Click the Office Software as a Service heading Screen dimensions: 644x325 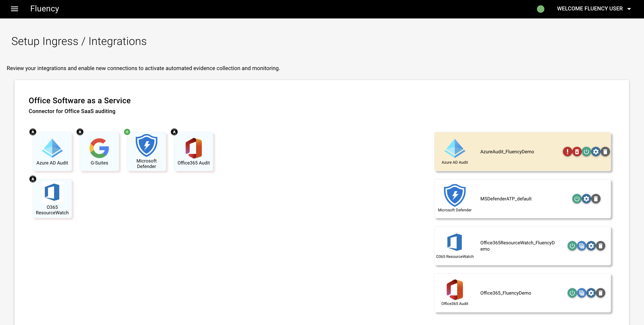[80, 100]
